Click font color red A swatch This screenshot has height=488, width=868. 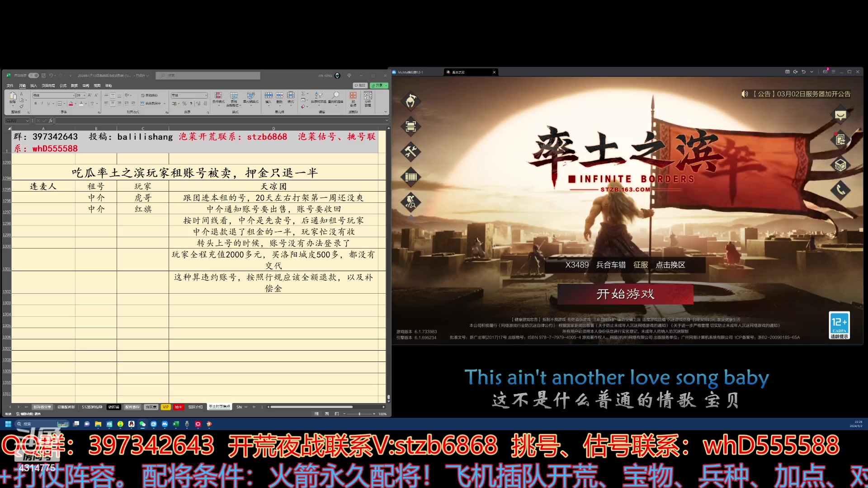coord(81,103)
